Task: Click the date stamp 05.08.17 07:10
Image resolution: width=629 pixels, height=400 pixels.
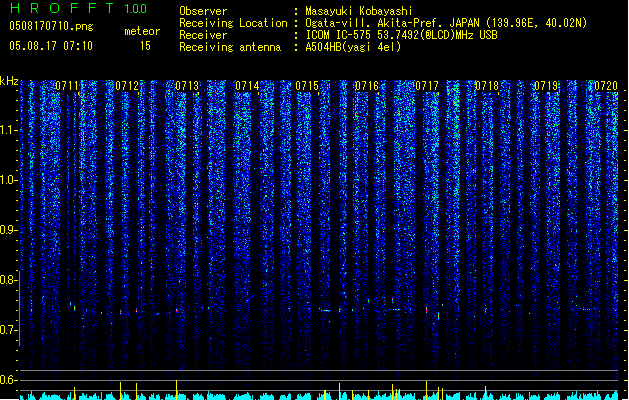Action: [x=51, y=46]
